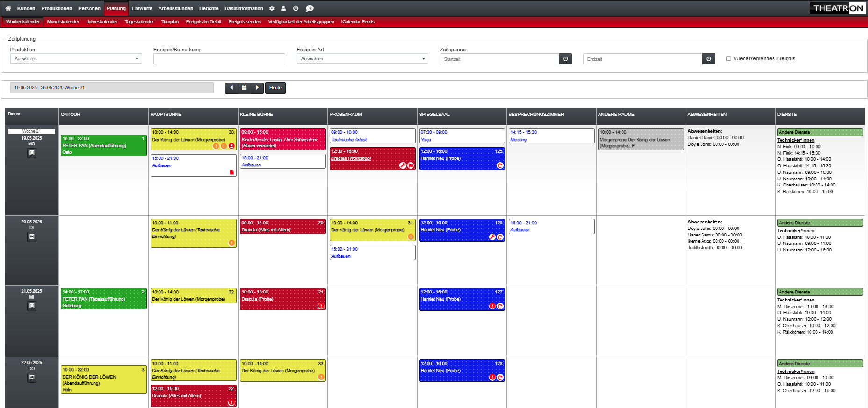Viewport: 868px width, 408px height.
Task: Expand the Produktion dropdown
Action: (x=76, y=59)
